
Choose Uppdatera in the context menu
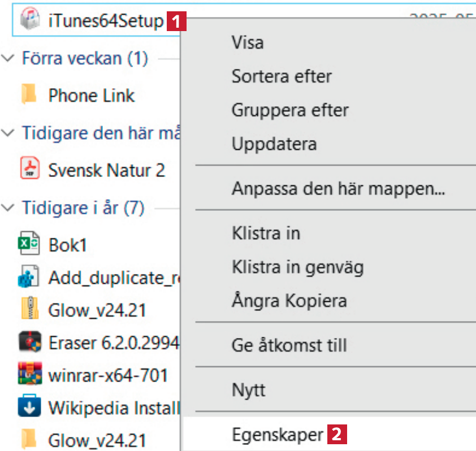pos(274,144)
